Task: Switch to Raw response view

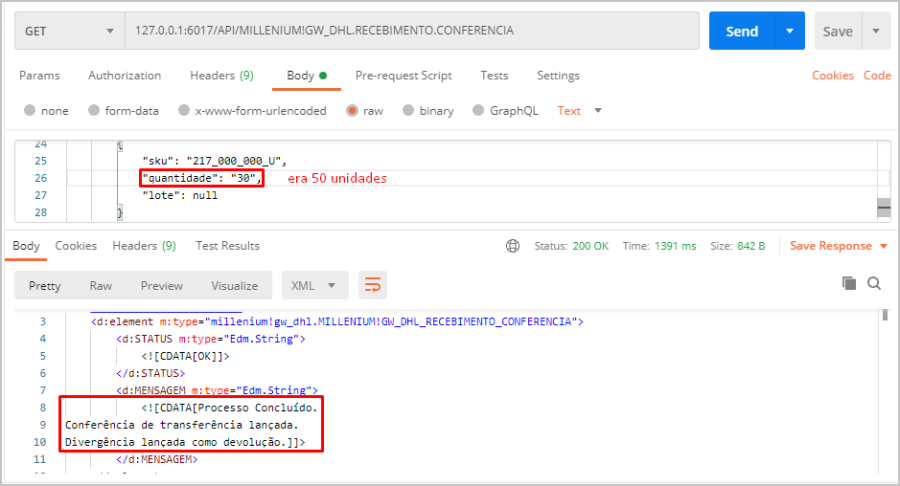Action: 100,285
